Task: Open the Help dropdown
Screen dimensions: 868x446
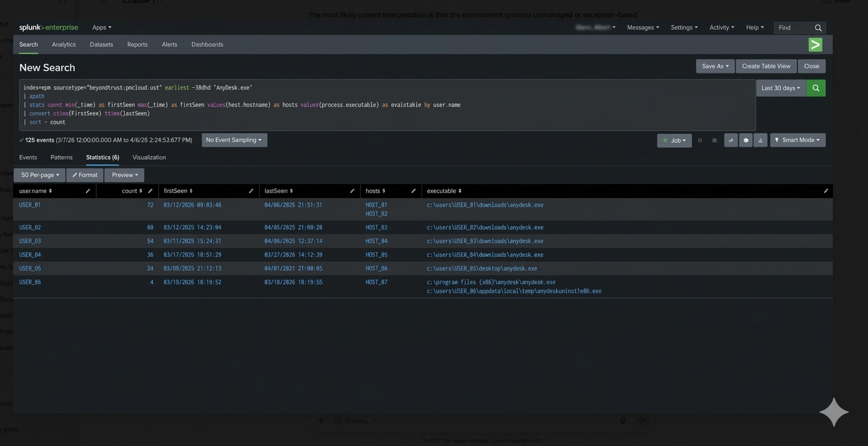Action: point(755,27)
